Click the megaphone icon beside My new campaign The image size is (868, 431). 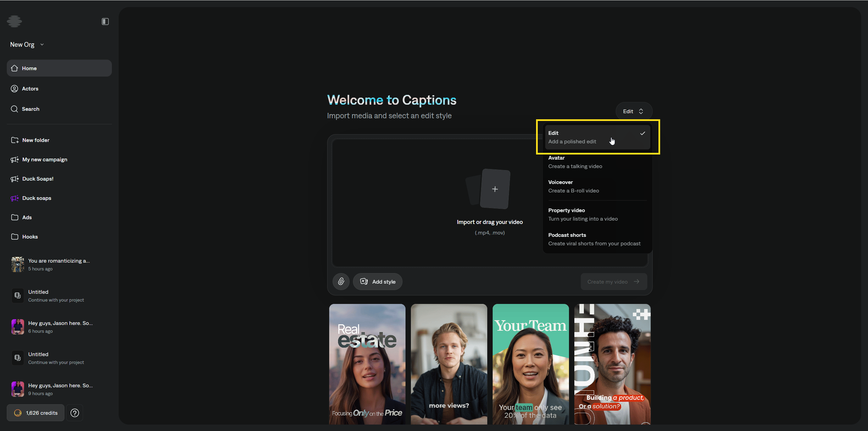tap(15, 159)
